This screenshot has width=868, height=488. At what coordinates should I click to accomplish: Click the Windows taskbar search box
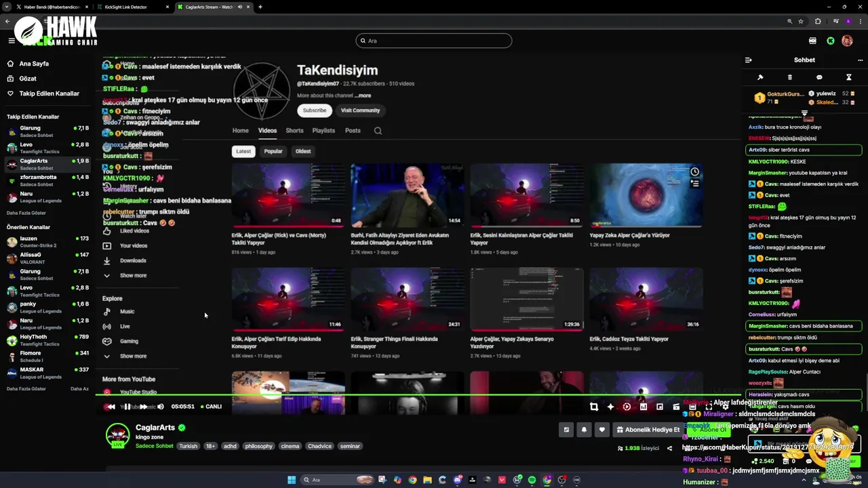tap(338, 480)
